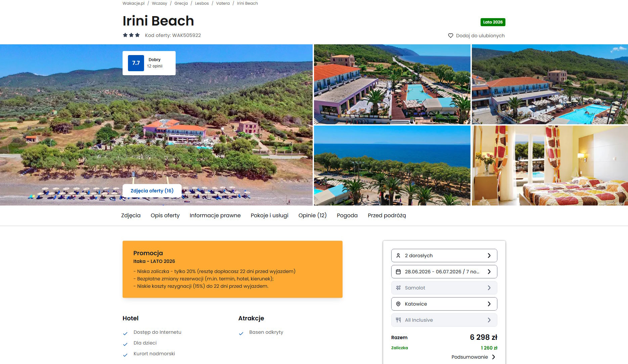Viewport: 628px width, 364px height.
Task: Click the 7.7 rating score badge
Action: 136,63
